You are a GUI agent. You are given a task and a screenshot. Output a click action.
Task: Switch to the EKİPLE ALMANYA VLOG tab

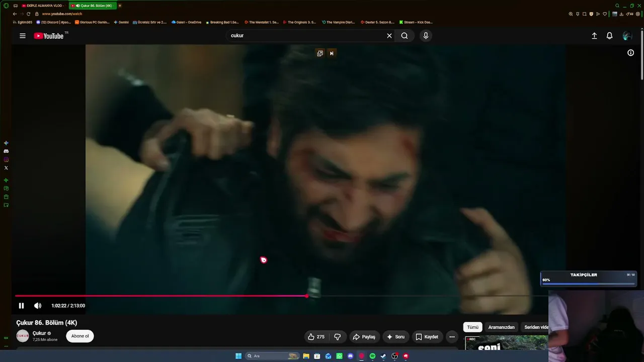point(42,6)
